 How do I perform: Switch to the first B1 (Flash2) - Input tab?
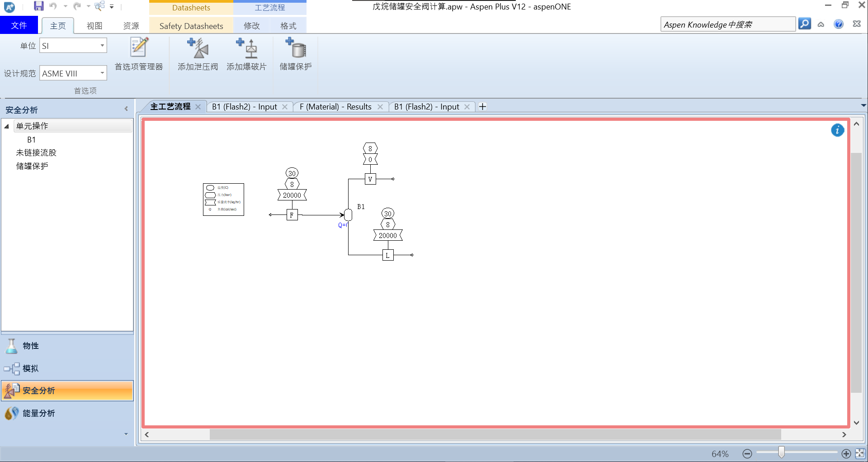[244, 107]
